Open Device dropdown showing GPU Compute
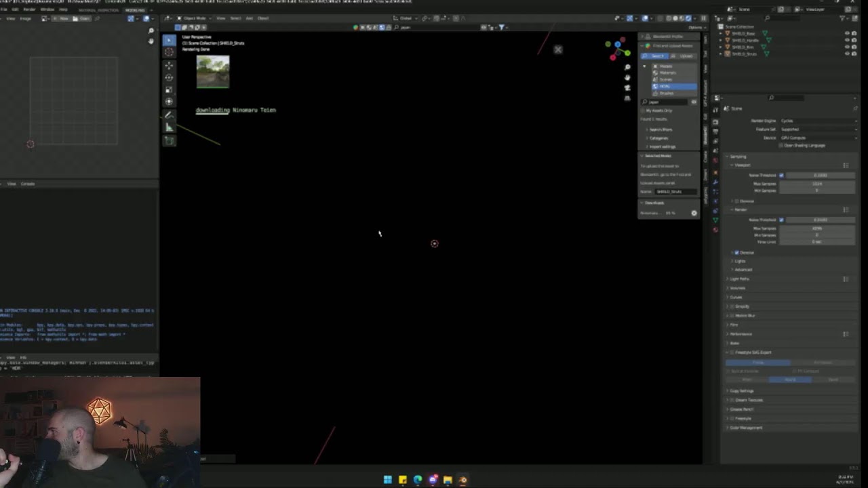Image resolution: width=868 pixels, height=488 pixels. (818, 138)
